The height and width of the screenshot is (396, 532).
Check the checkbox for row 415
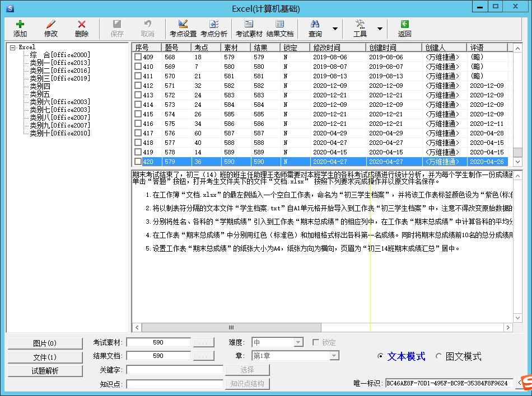click(x=138, y=114)
